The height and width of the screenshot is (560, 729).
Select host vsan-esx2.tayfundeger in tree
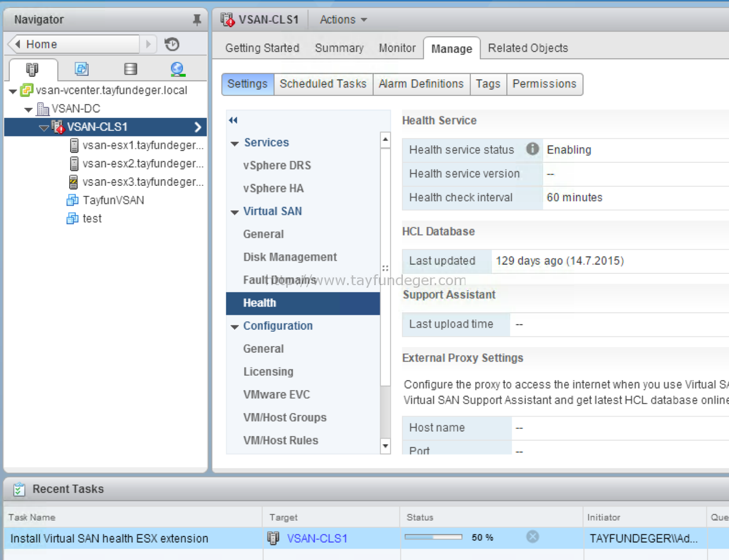143,164
